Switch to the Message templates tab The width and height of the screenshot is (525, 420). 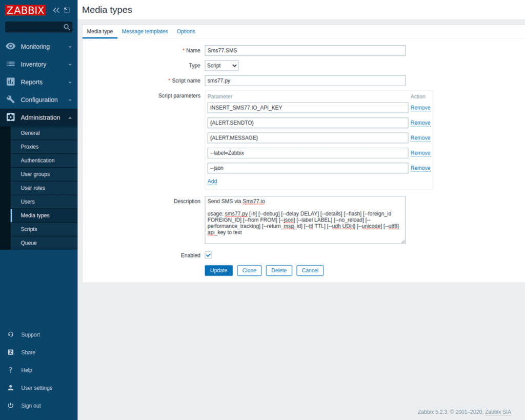pos(145,31)
